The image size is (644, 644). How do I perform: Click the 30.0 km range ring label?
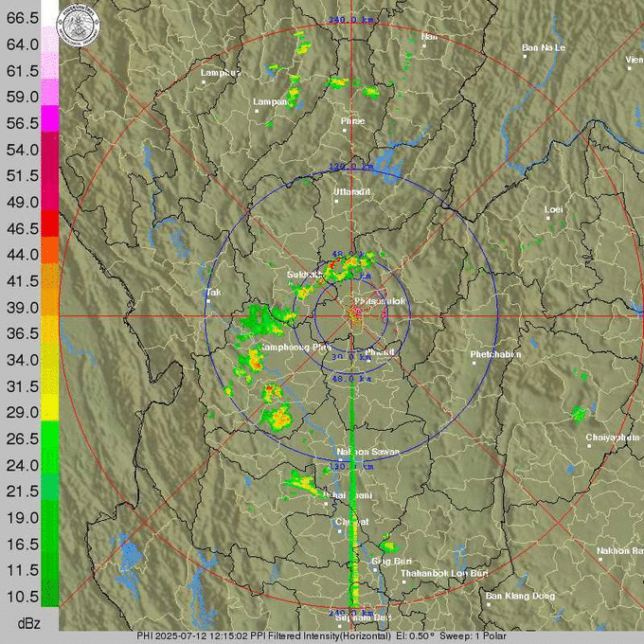[x=351, y=357]
